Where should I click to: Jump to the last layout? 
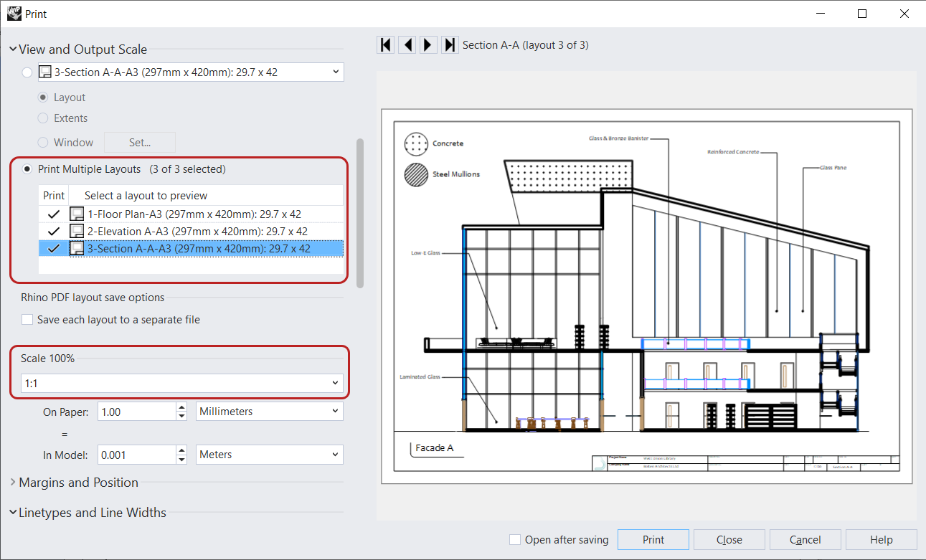click(450, 44)
